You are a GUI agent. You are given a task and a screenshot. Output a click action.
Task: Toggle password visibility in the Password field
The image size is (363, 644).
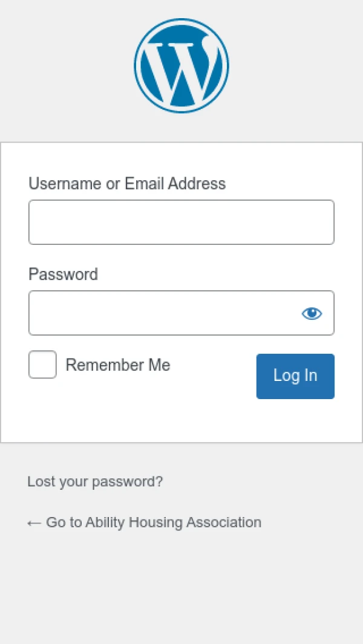(312, 313)
